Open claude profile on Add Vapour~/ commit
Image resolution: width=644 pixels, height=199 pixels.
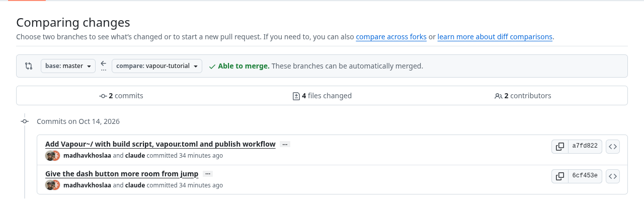[135, 156]
